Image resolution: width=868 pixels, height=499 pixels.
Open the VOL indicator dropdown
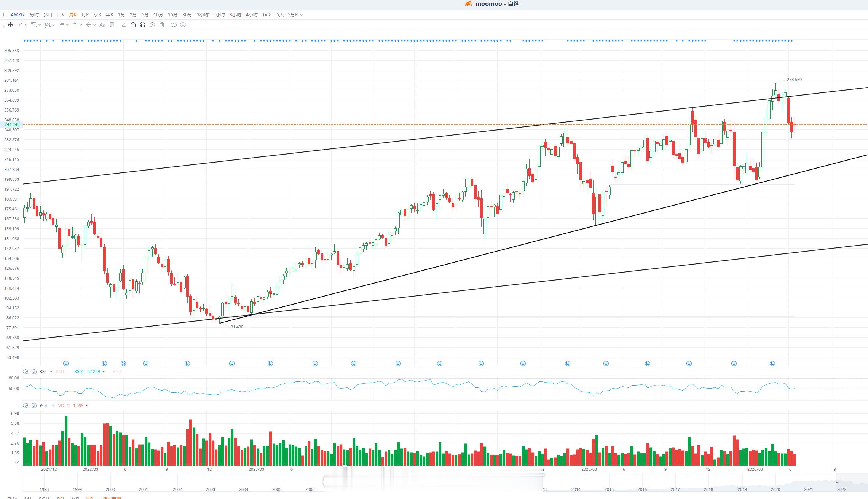pyautogui.click(x=53, y=405)
